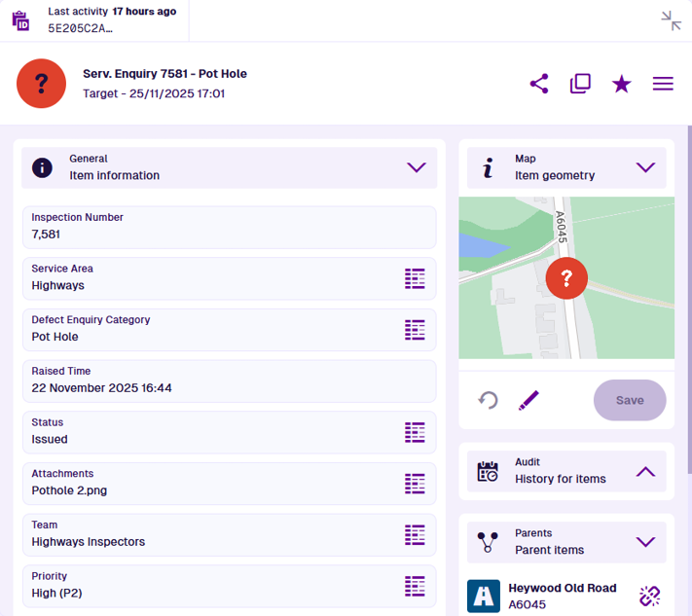Viewport: 692px width, 616px height.
Task: Collapse the panel using top-right arrows icon
Action: pyautogui.click(x=671, y=20)
